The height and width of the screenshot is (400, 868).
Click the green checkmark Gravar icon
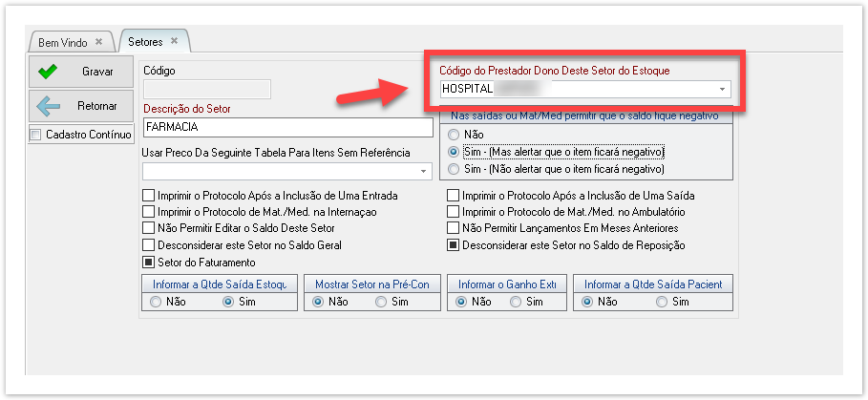coord(48,72)
